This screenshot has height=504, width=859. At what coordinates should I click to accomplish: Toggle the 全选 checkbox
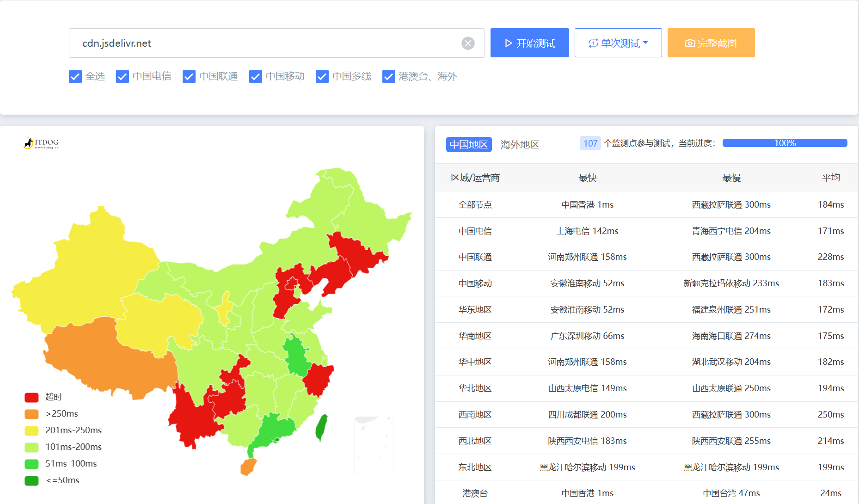coord(75,76)
